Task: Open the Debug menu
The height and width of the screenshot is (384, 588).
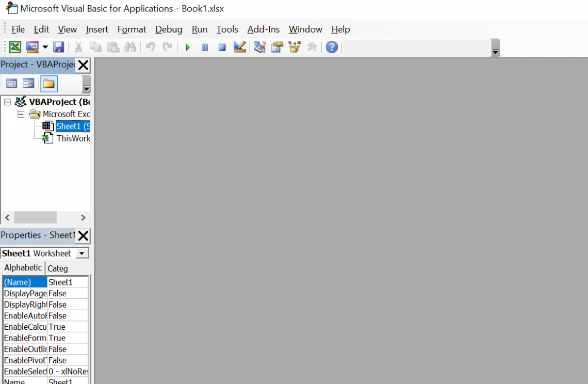Action: click(169, 29)
